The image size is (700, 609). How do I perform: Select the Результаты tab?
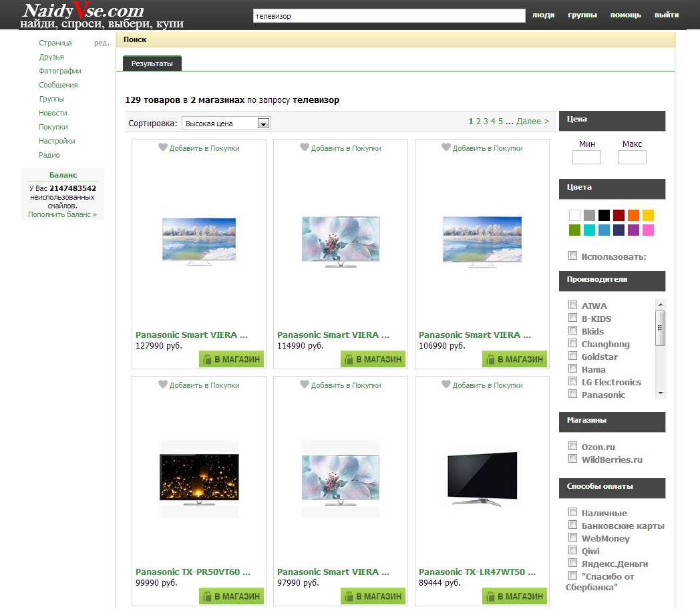pos(152,63)
